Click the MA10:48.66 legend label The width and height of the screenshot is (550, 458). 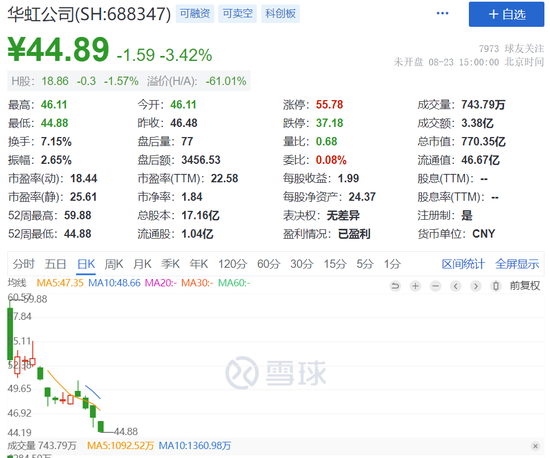114,283
